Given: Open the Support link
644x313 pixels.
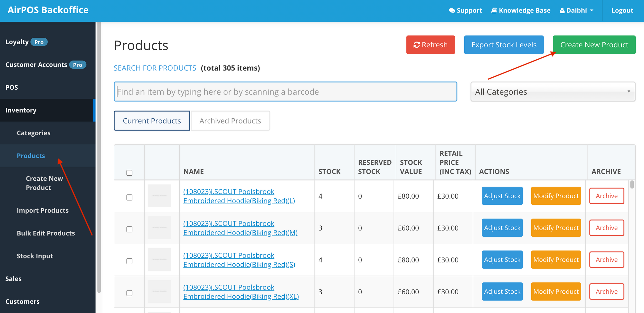Looking at the screenshot, I should [465, 11].
